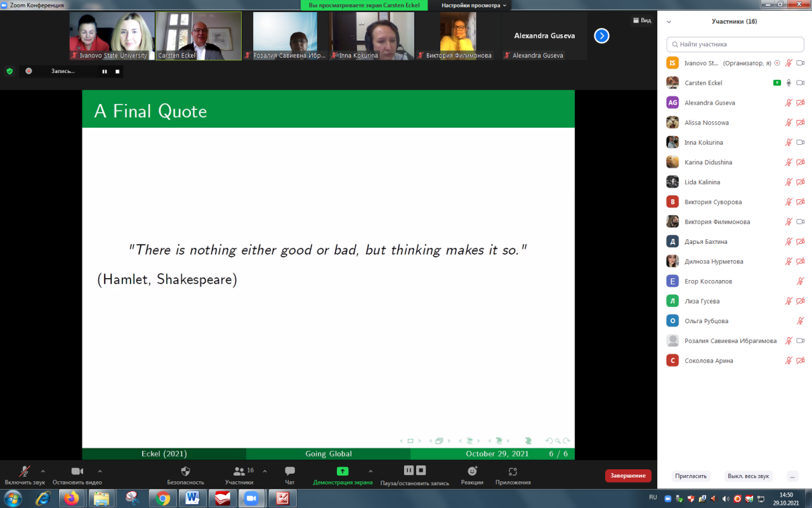Image resolution: width=812 pixels, height=508 pixels.
Task: Stop recording using the top-left stop square
Action: click(117, 71)
